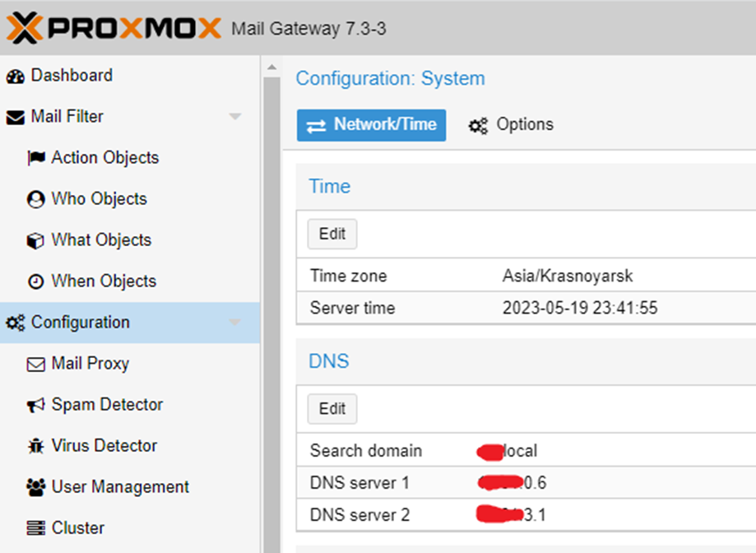Collapse the Mail Filter section arrow
Image resolution: width=756 pixels, height=553 pixels.
coord(235,117)
